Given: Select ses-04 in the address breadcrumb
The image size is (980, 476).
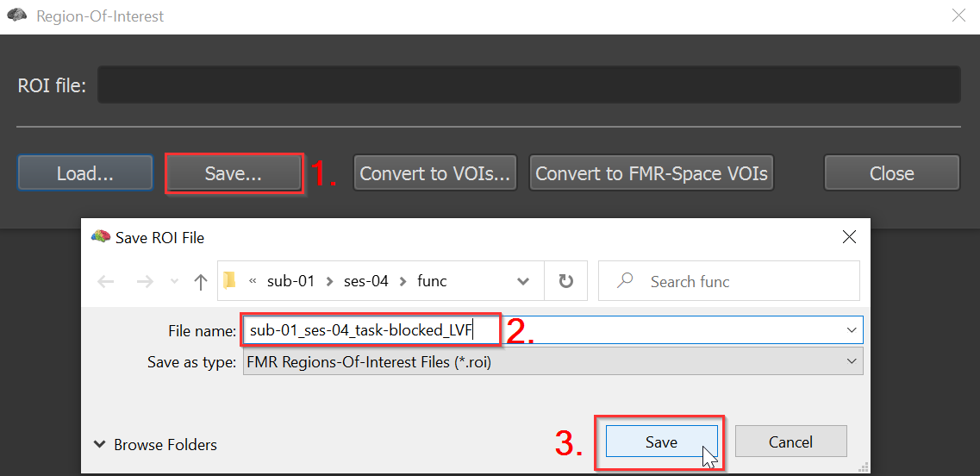Looking at the screenshot, I should pyautogui.click(x=366, y=281).
